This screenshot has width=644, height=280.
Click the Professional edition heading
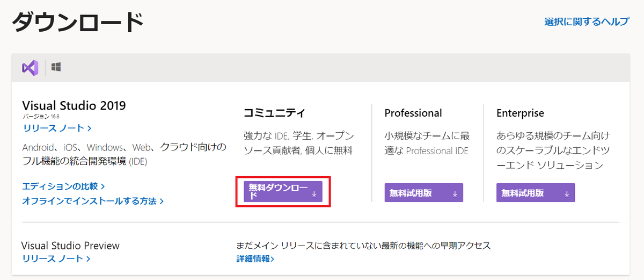pos(413,113)
